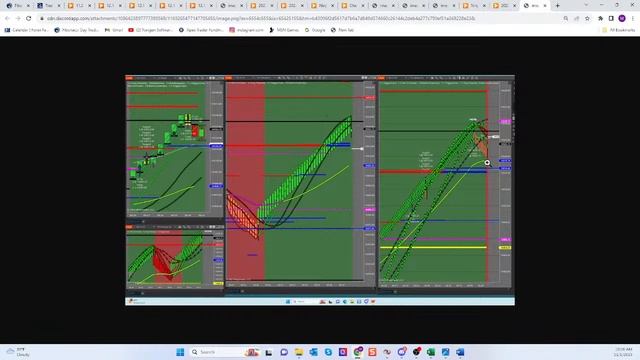
Task: Open the Chrome Extensions puzzle icon
Action: tap(600, 18)
